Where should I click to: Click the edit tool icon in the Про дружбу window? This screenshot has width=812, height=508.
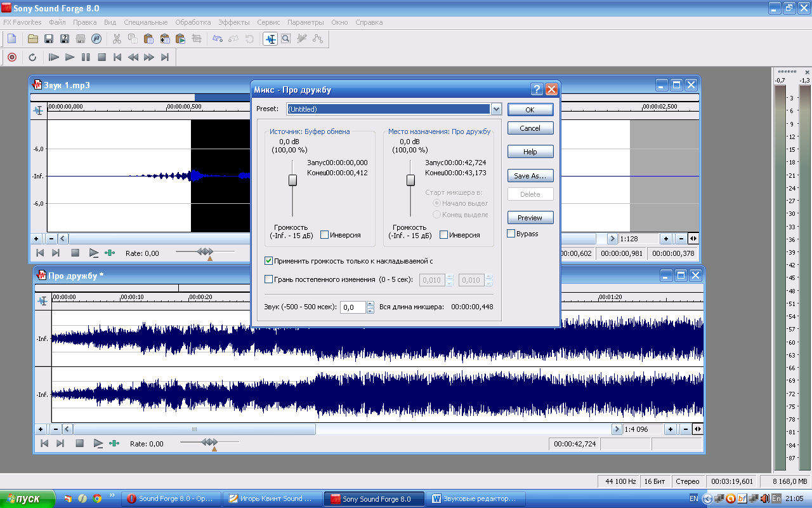[42, 301]
